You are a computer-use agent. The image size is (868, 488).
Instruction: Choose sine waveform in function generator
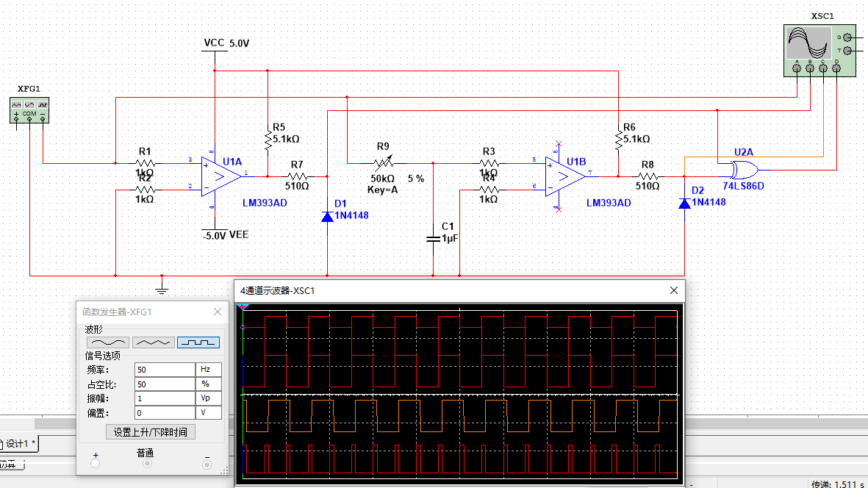pyautogui.click(x=108, y=343)
